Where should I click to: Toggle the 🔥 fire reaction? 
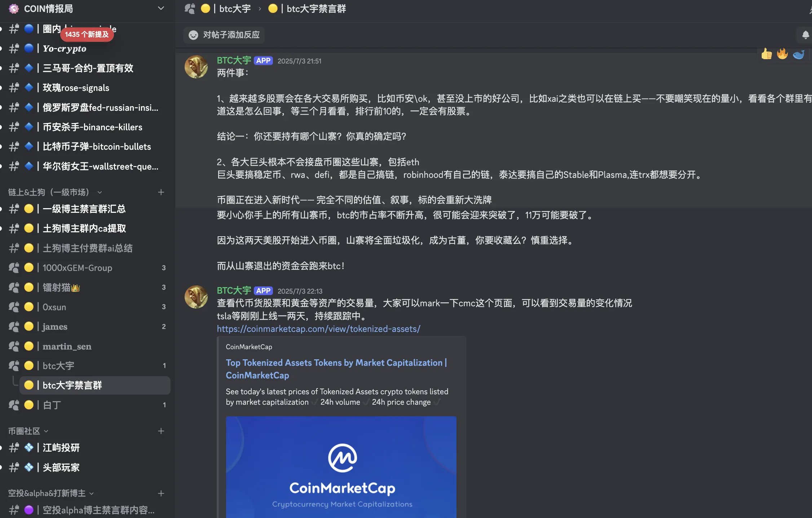782,54
